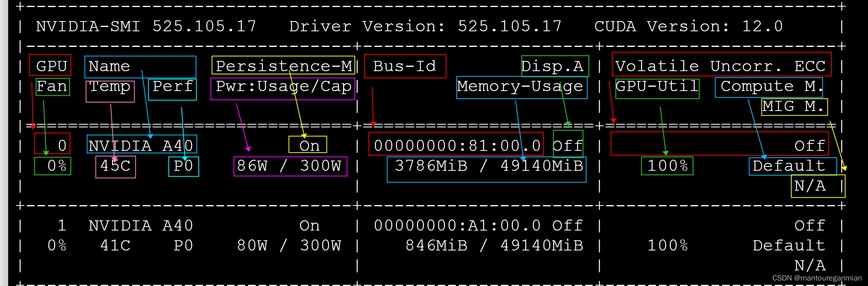Click the 'Memory-Usage' column header

pyautogui.click(x=520, y=87)
